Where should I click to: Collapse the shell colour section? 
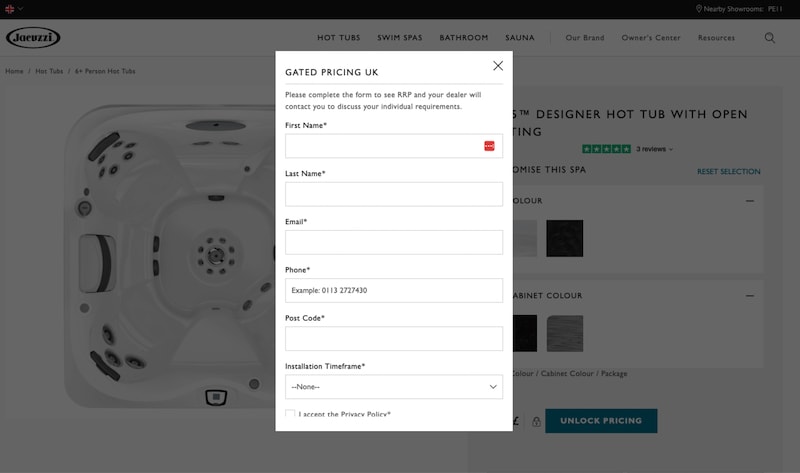point(749,201)
